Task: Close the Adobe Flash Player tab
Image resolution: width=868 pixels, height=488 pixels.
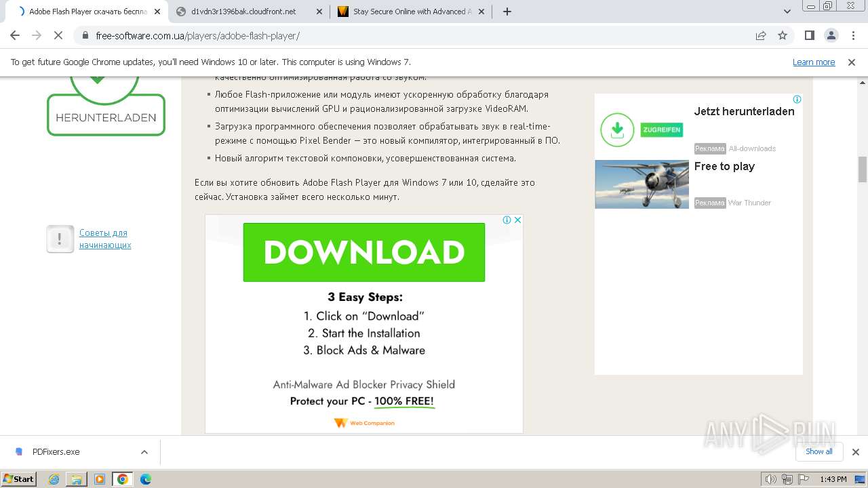Action: point(157,12)
